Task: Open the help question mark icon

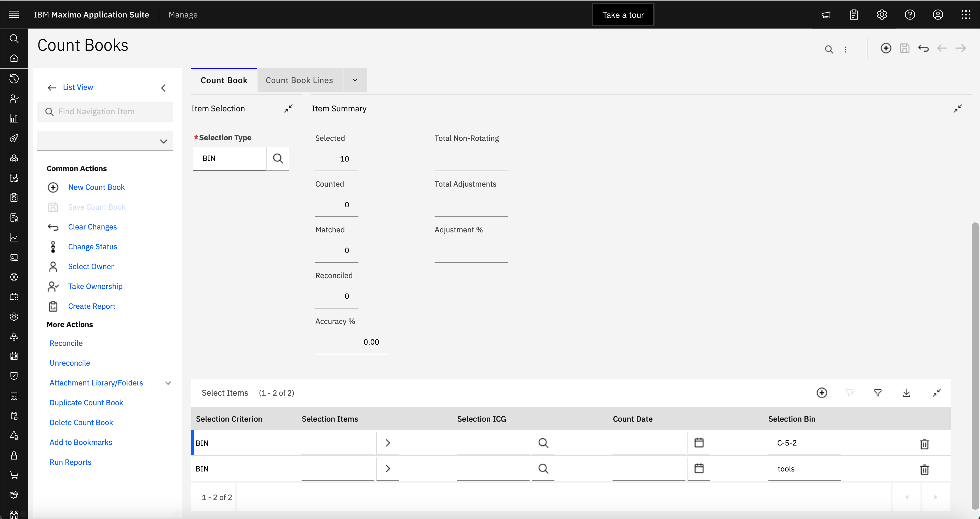Action: pyautogui.click(x=910, y=15)
